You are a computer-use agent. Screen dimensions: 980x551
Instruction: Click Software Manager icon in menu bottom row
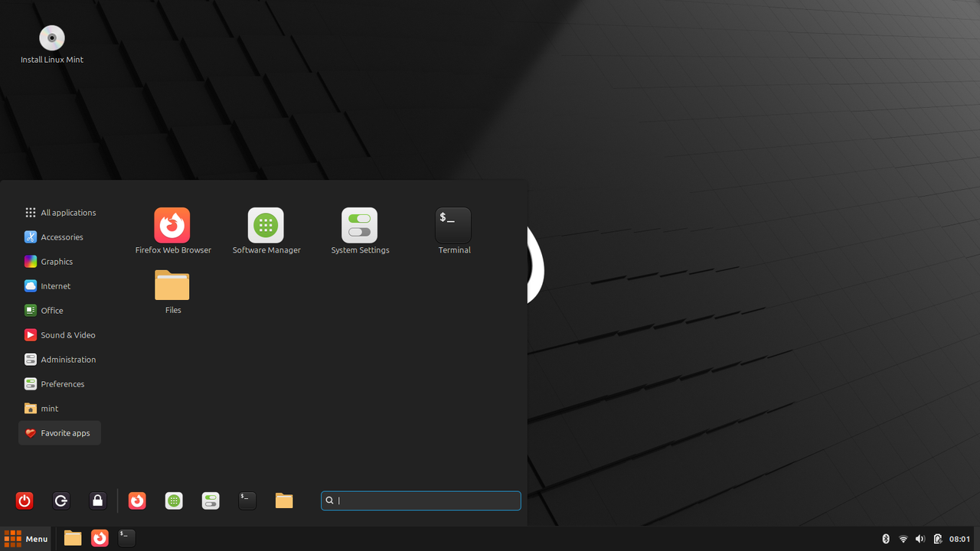(174, 501)
